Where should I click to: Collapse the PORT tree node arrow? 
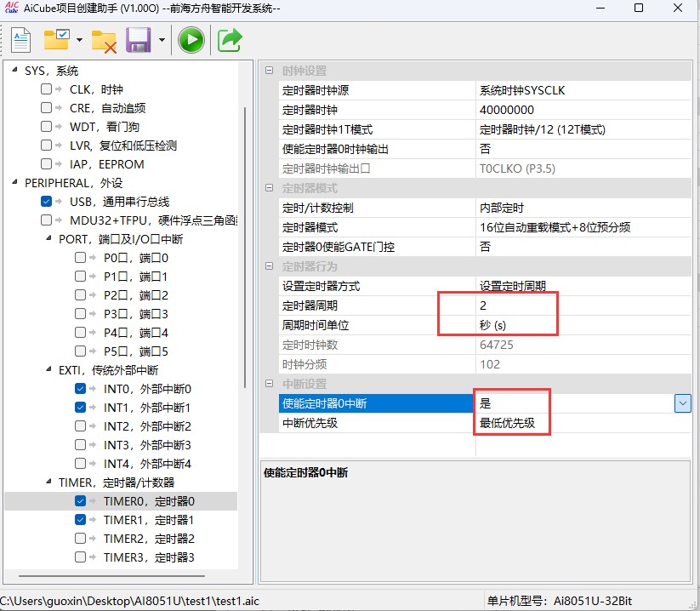(x=48, y=238)
